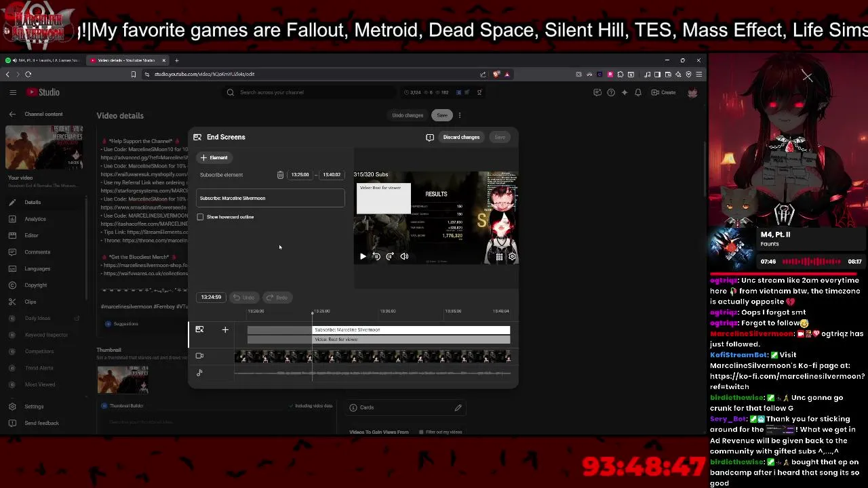Open the Copyright sidebar tab
This screenshot has height=488, width=868.
point(43,285)
